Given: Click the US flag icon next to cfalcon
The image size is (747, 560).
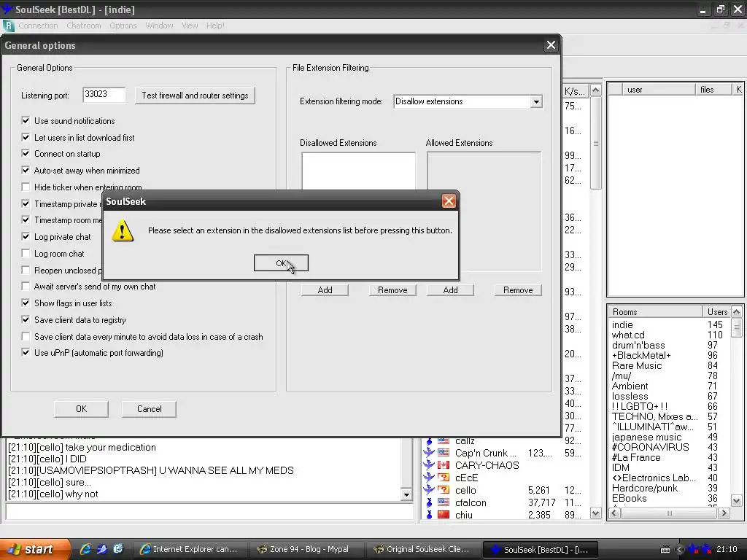Looking at the screenshot, I should (x=443, y=502).
